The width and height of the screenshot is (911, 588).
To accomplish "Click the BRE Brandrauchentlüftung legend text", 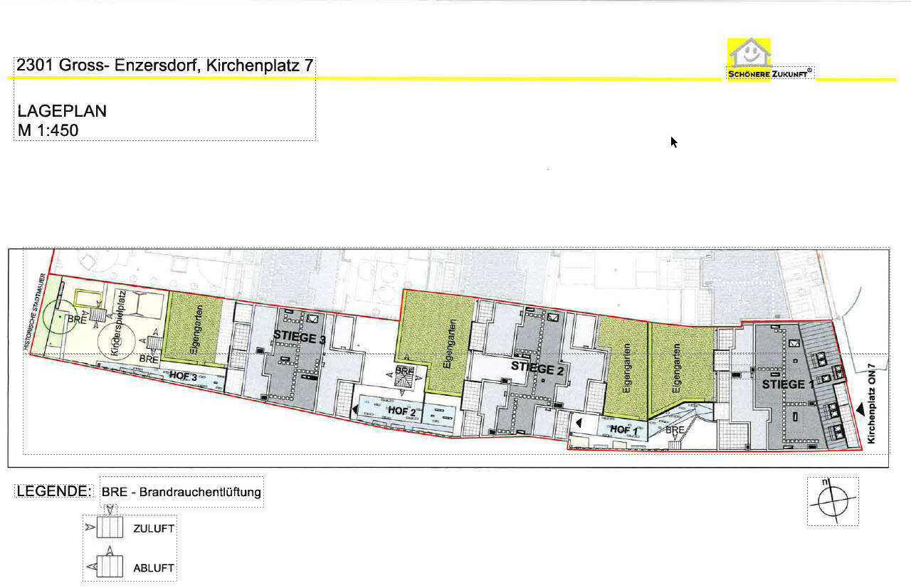I will tap(180, 490).
